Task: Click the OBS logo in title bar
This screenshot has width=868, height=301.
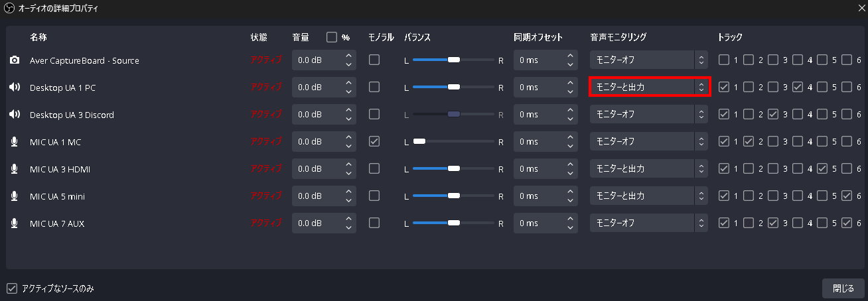Action: [x=9, y=9]
